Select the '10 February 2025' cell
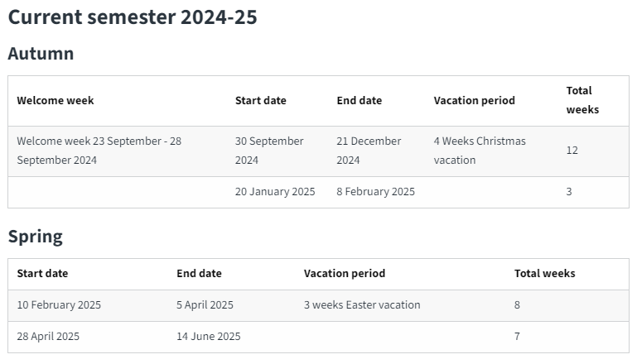Viewport: 637px width, 364px height. (x=59, y=304)
